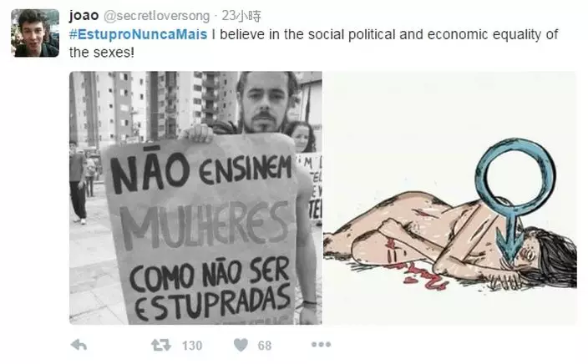This screenshot has height=364, width=588.
Task: Click the retweet count 130
Action: [x=192, y=346]
